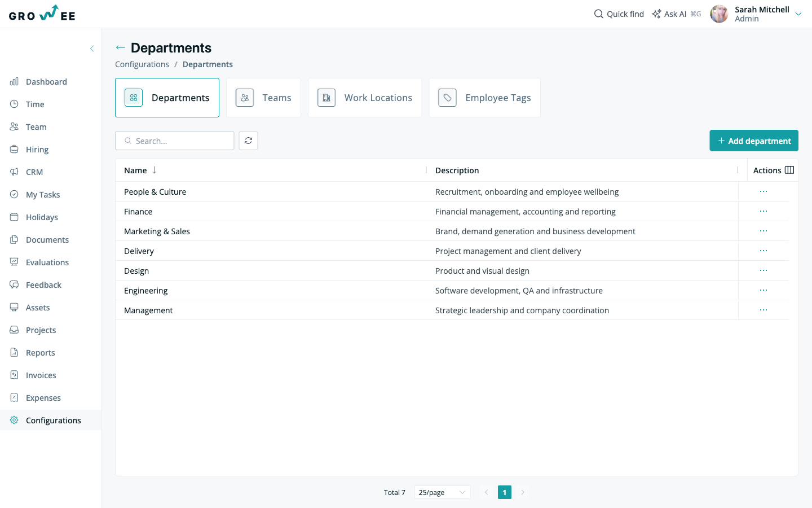Open Evaluations in the sidebar

[x=47, y=262]
